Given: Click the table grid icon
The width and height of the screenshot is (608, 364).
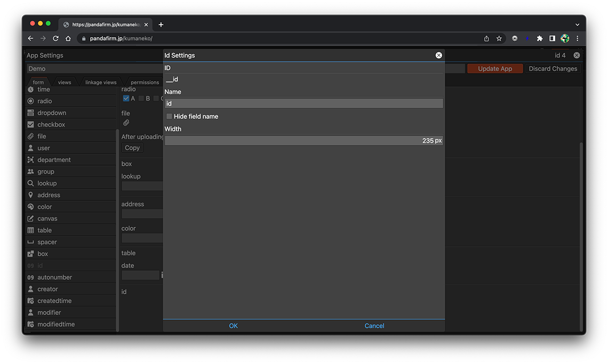Looking at the screenshot, I should pos(31,230).
